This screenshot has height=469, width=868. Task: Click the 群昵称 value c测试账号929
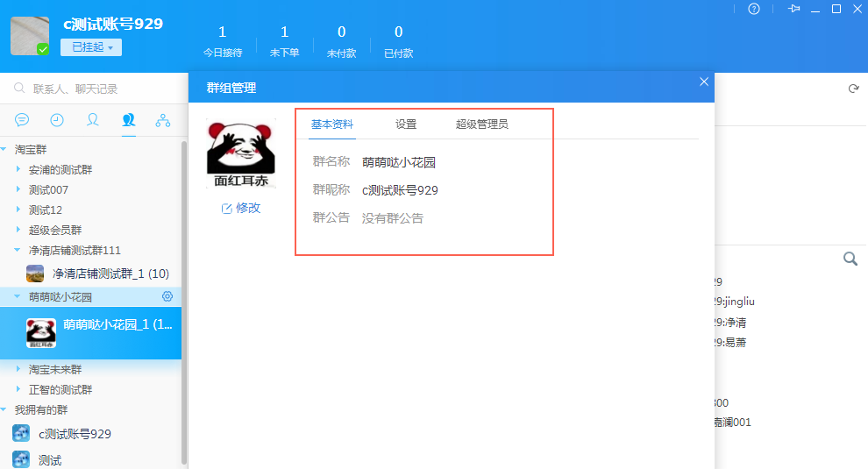tap(400, 190)
